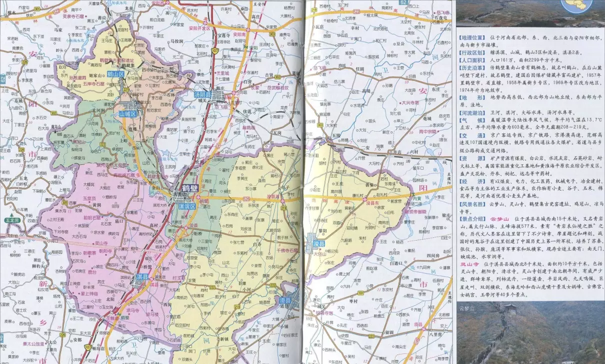This screenshot has width=605, height=364.
Task: Open the 云梦山 landscape photo thumbnail
Action: (x=530, y=332)
